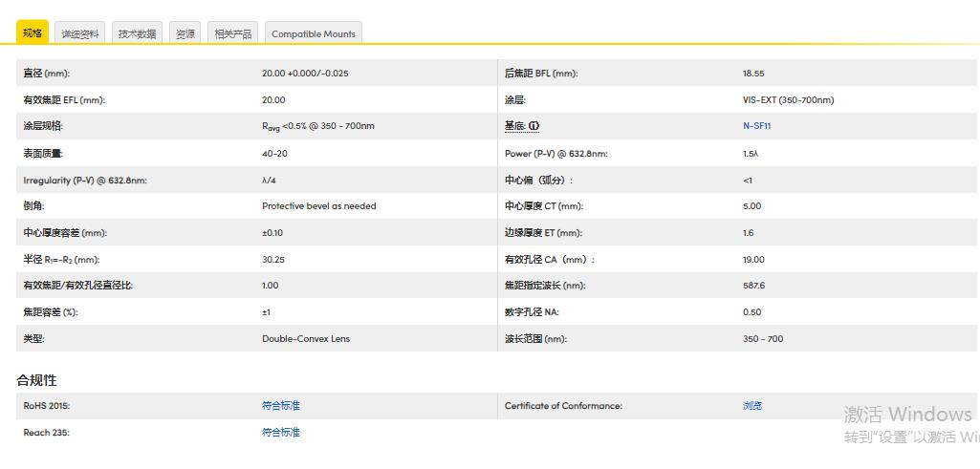Image resolution: width=980 pixels, height=469 pixels.
Task: Click 符合标准 link for Reach 235
Action: [280, 433]
